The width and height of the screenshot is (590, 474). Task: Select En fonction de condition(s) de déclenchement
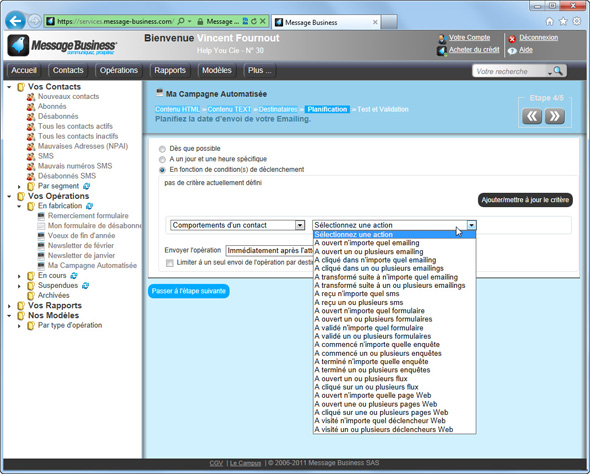(x=162, y=170)
